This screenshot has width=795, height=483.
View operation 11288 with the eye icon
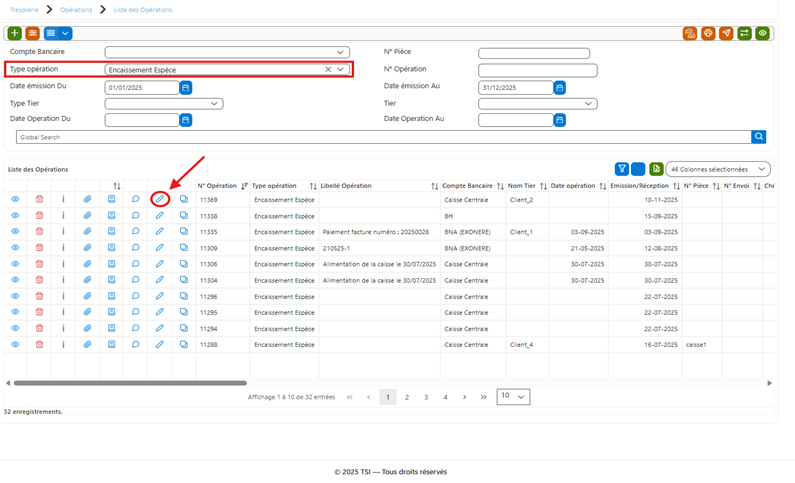(15, 345)
